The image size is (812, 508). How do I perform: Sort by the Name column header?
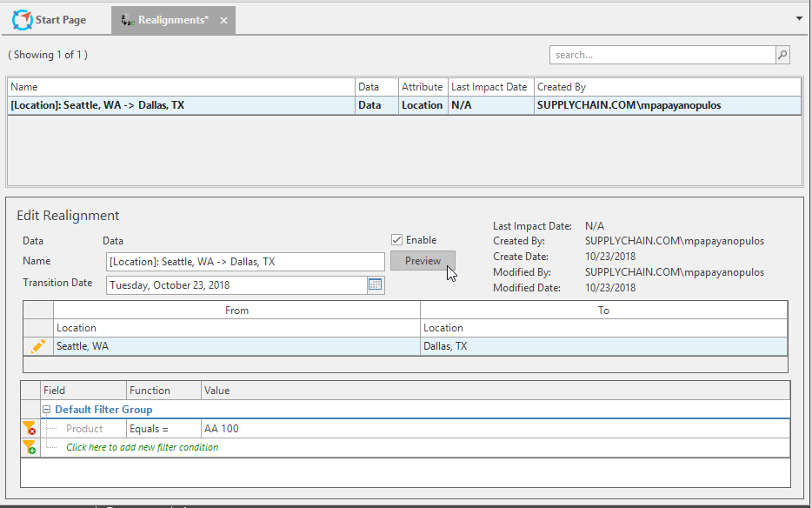[181, 87]
